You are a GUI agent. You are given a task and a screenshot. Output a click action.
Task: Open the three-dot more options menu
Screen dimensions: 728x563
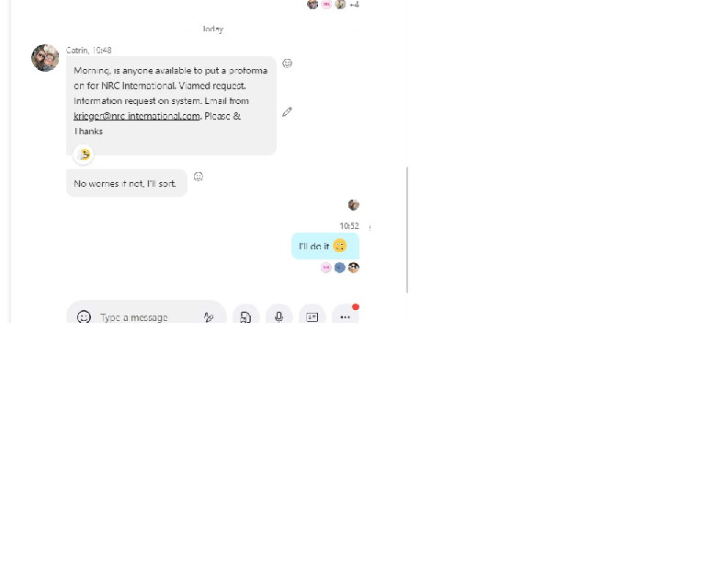pos(345,316)
